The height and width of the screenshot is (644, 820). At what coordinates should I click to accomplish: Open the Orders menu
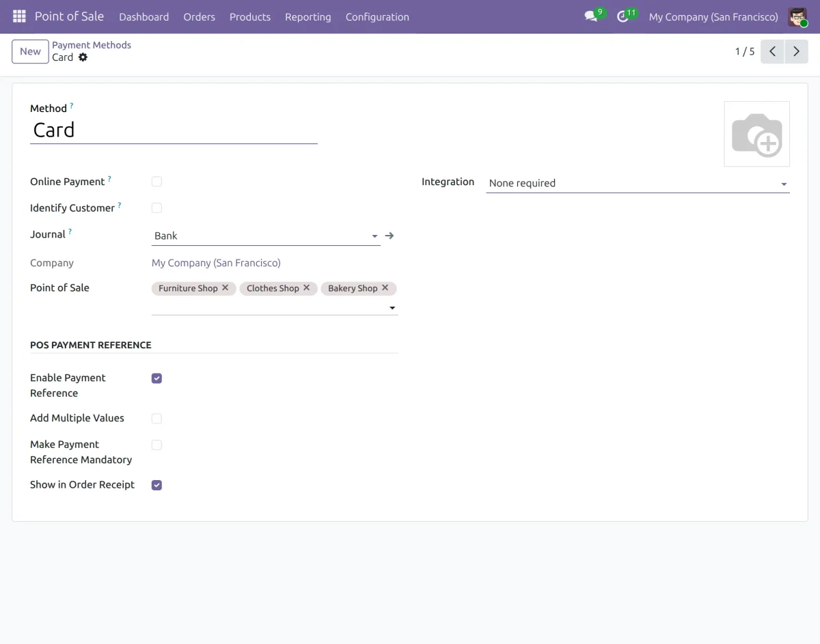[x=199, y=16]
